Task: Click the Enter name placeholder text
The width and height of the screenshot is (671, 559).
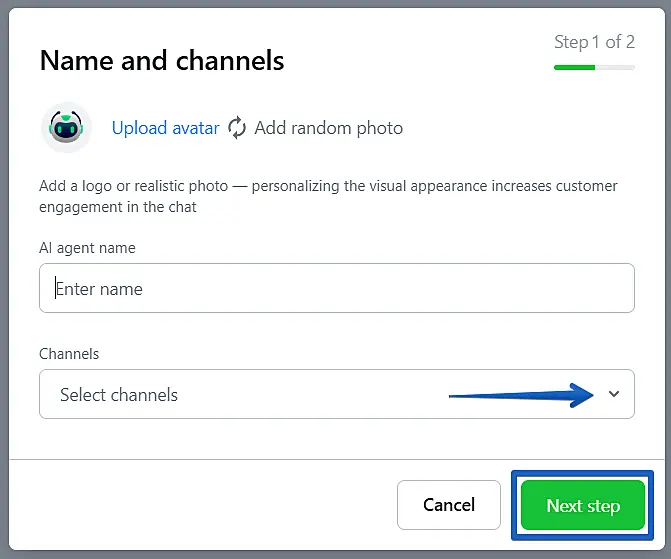Action: (x=99, y=289)
